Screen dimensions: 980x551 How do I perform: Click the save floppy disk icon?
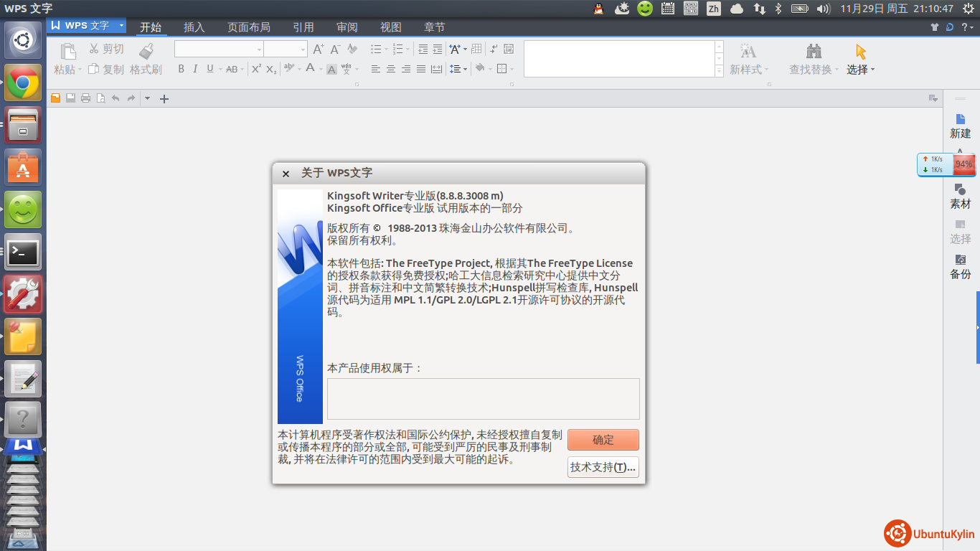tap(70, 98)
